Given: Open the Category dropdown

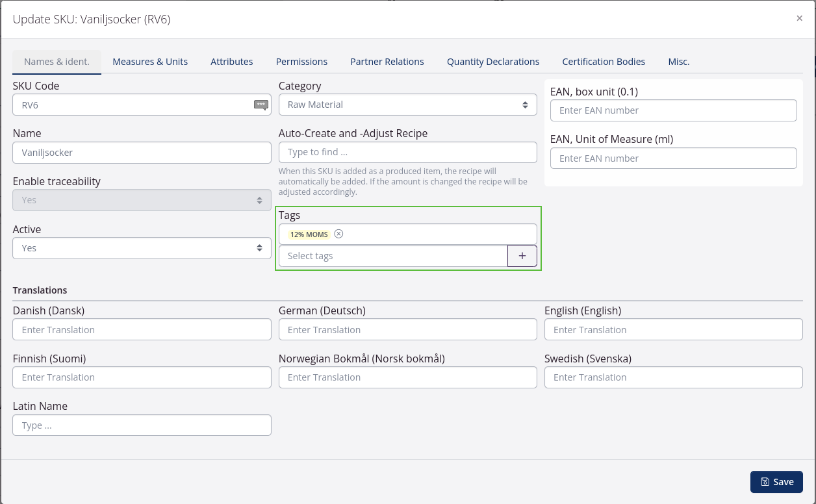Looking at the screenshot, I should point(408,104).
